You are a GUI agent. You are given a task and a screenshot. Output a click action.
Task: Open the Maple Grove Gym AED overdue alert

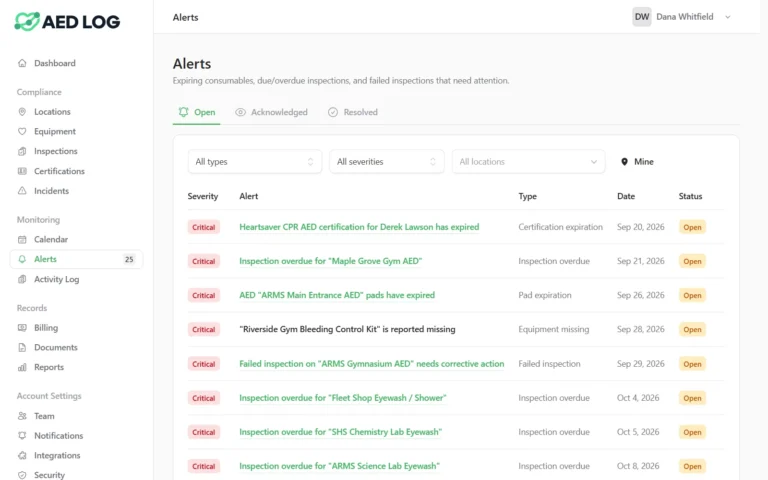coord(331,261)
